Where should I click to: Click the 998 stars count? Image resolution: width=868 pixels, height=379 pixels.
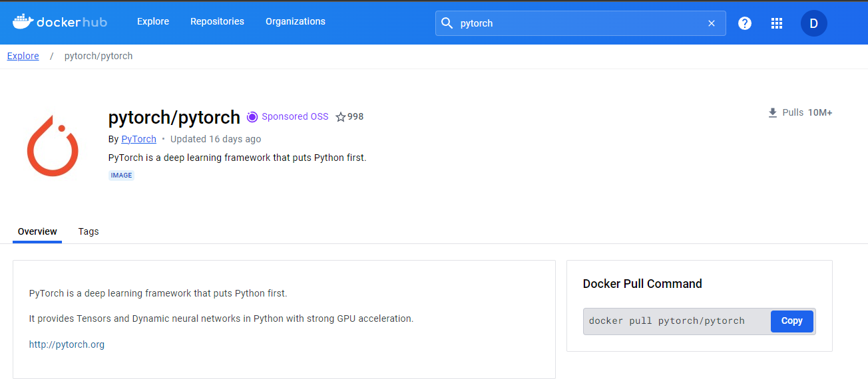(355, 117)
